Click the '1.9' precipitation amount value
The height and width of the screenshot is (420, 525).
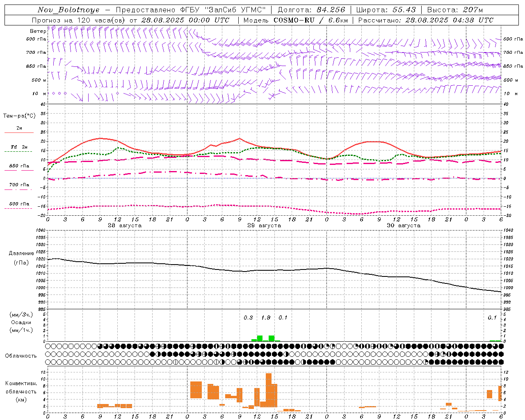pos(266,317)
